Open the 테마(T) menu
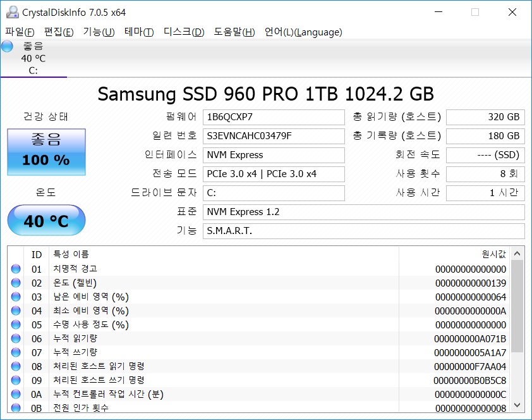This screenshot has width=532, height=420. click(139, 32)
